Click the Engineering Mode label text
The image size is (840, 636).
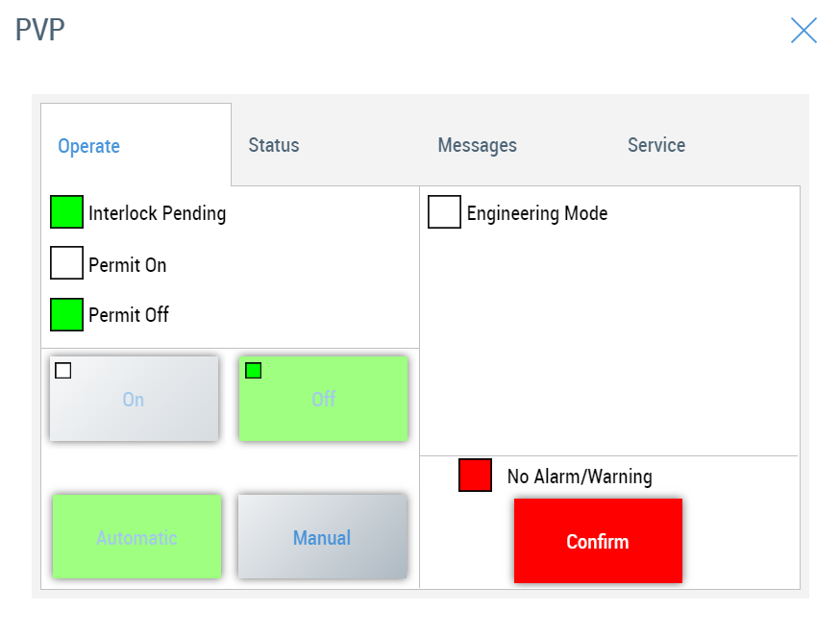tap(536, 213)
